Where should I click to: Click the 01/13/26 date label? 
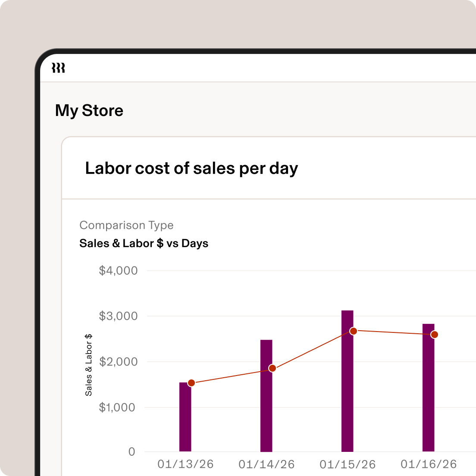tap(185, 464)
